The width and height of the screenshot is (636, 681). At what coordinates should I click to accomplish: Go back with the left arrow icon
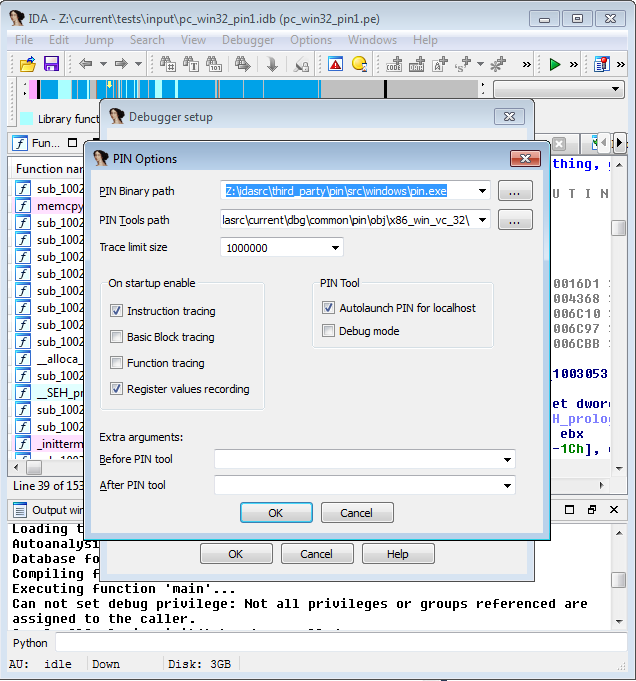[x=86, y=64]
